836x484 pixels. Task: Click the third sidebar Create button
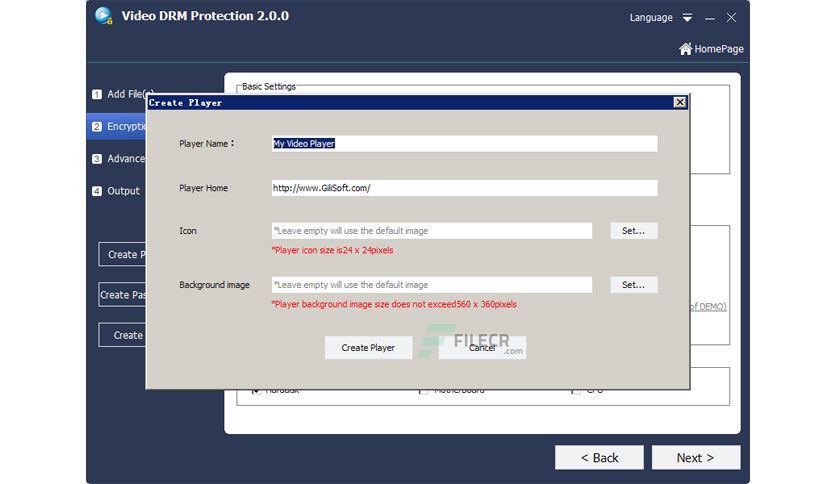pos(123,335)
